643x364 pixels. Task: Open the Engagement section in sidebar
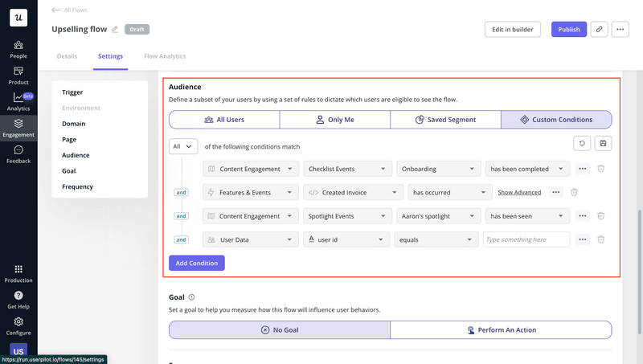(18, 129)
